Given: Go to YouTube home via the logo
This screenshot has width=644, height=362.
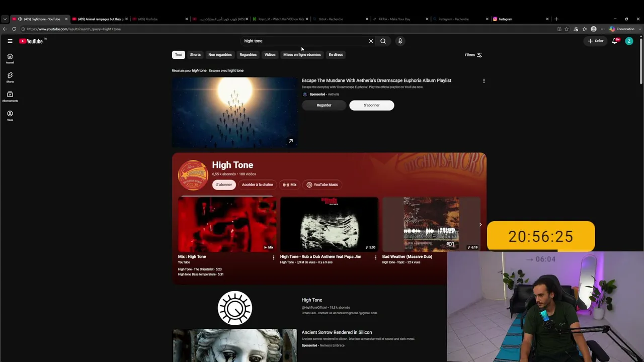Looking at the screenshot, I should coord(31,41).
